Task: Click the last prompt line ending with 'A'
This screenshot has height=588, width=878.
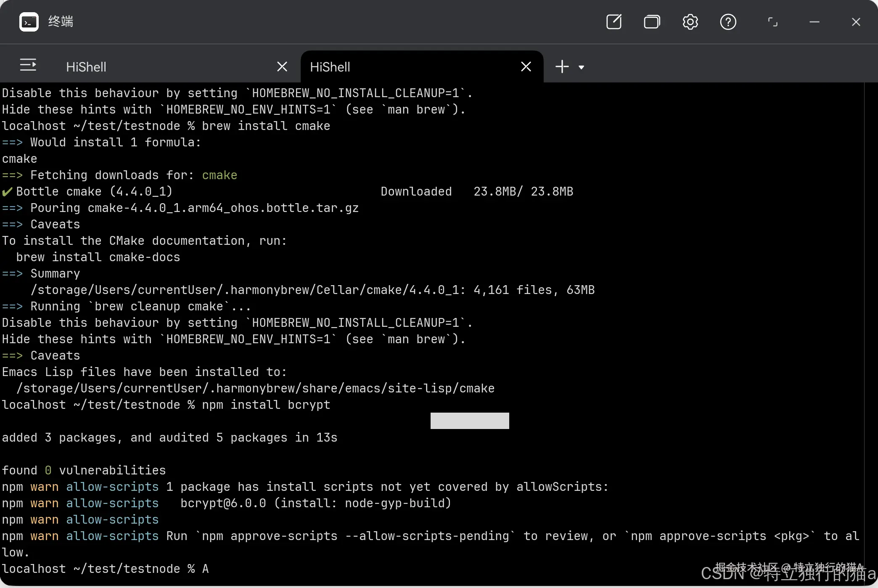Action: click(105, 569)
